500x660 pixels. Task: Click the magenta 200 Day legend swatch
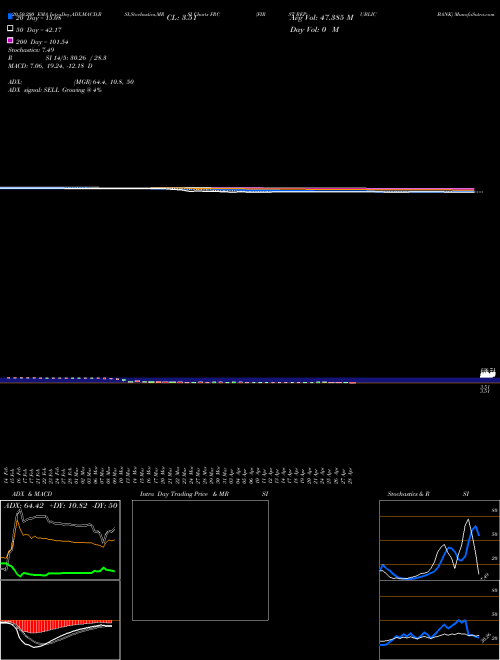tap(10, 40)
